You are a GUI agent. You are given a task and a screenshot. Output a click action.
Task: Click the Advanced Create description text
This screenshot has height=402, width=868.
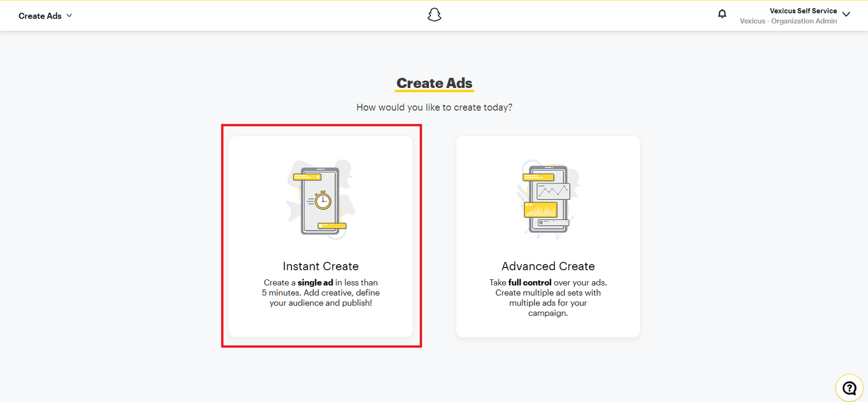[x=548, y=297]
